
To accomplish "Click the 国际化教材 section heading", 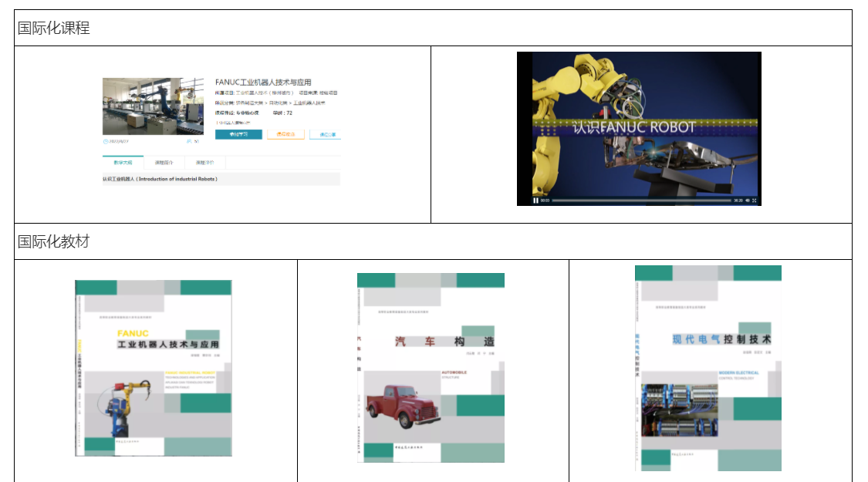I will coord(54,241).
